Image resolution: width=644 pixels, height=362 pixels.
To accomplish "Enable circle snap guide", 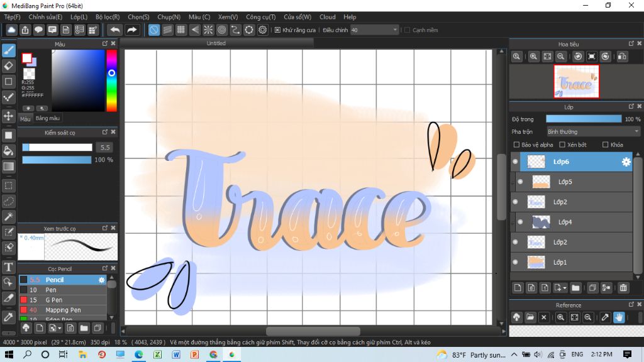I will [x=222, y=30].
